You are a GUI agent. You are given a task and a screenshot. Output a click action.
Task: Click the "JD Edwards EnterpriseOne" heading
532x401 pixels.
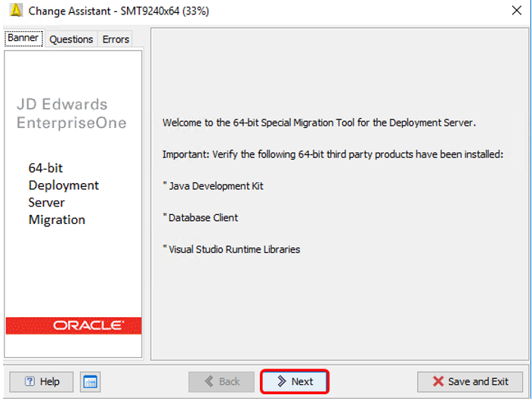pyautogui.click(x=72, y=113)
